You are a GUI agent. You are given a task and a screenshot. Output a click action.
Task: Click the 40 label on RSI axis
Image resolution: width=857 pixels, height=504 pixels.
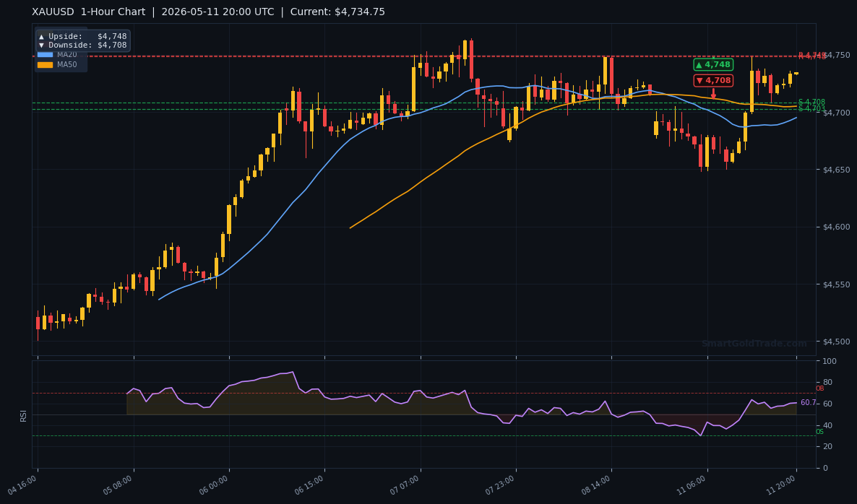tap(827, 425)
